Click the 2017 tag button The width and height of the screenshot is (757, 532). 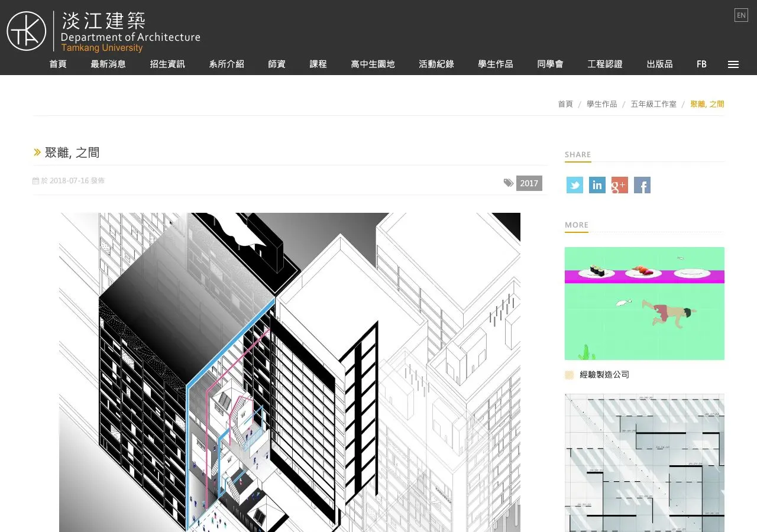[529, 183]
